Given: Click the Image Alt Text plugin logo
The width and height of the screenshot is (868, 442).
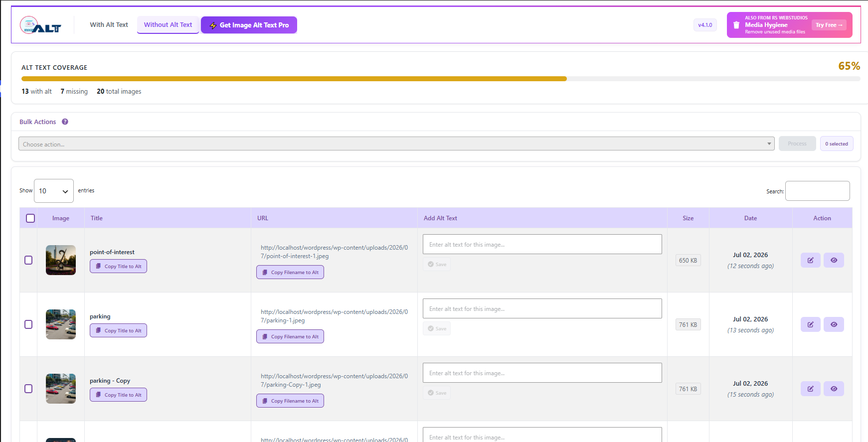Looking at the screenshot, I should pos(40,25).
